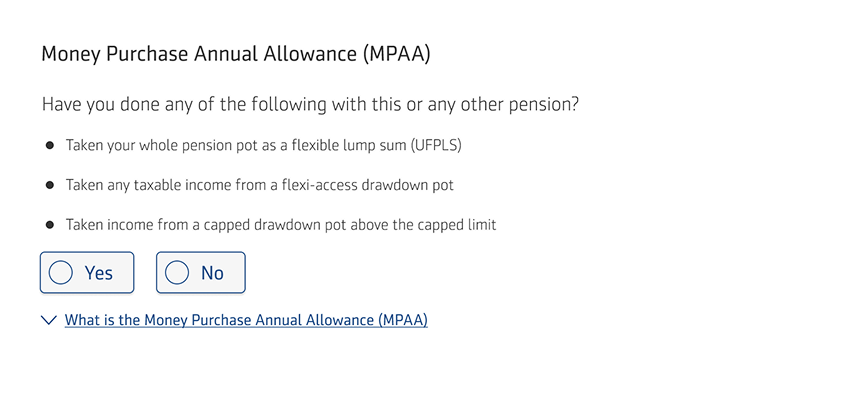867x400 pixels.
Task: Click the 'No' answer label text
Action: pos(212,273)
